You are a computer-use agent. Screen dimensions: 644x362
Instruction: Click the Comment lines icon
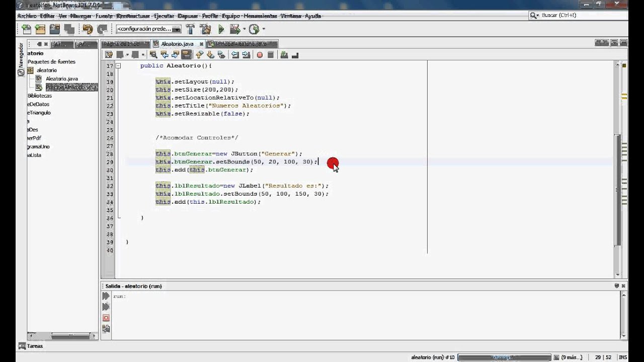tap(284, 54)
